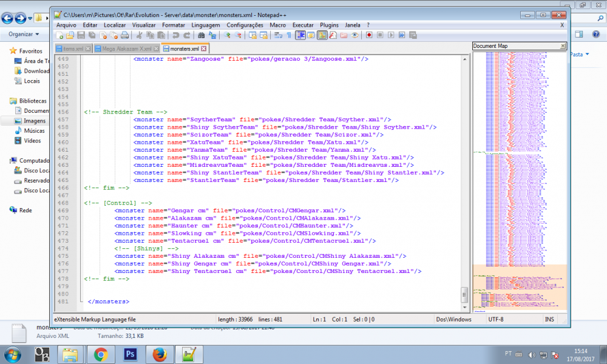Open Google Chrome from the taskbar
The image size is (607, 364).
[x=101, y=354]
